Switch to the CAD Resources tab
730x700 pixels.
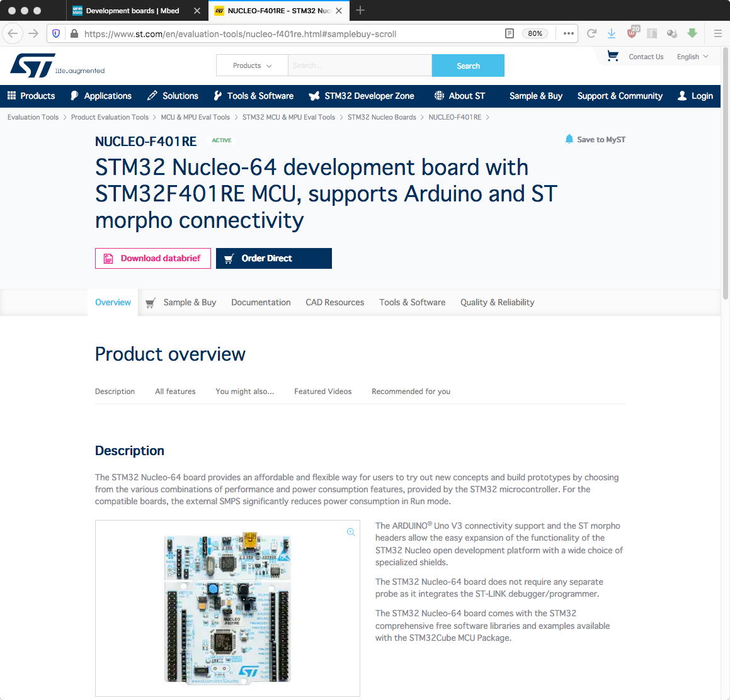pyautogui.click(x=334, y=303)
